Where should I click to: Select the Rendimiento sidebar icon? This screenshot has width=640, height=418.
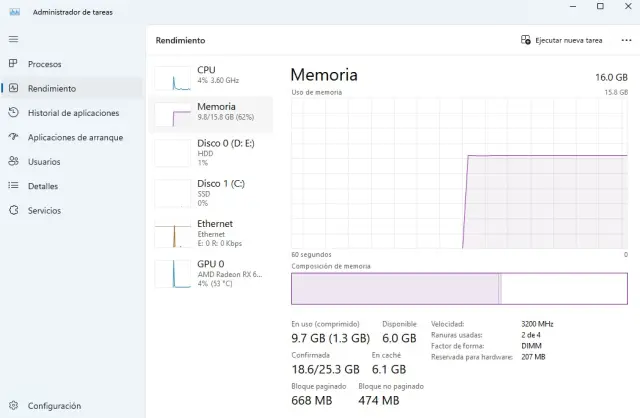[x=13, y=88]
